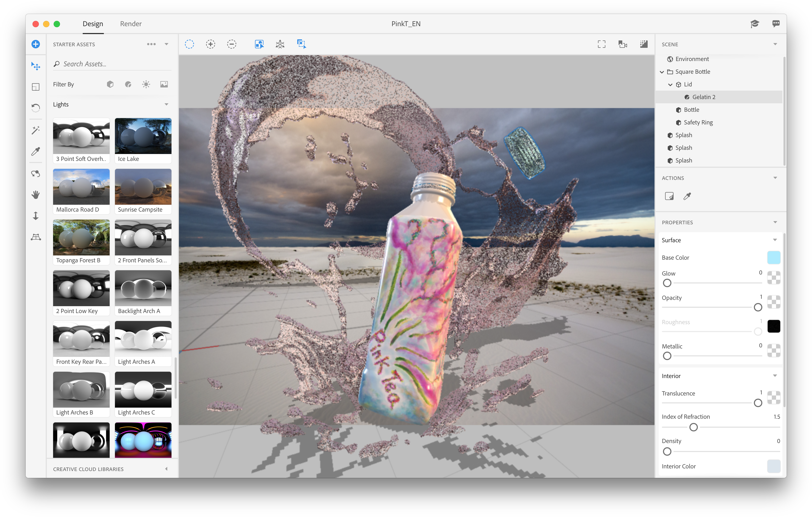Open the Learn graduation cap icon
The height and width of the screenshot is (517, 812).
[x=755, y=24]
